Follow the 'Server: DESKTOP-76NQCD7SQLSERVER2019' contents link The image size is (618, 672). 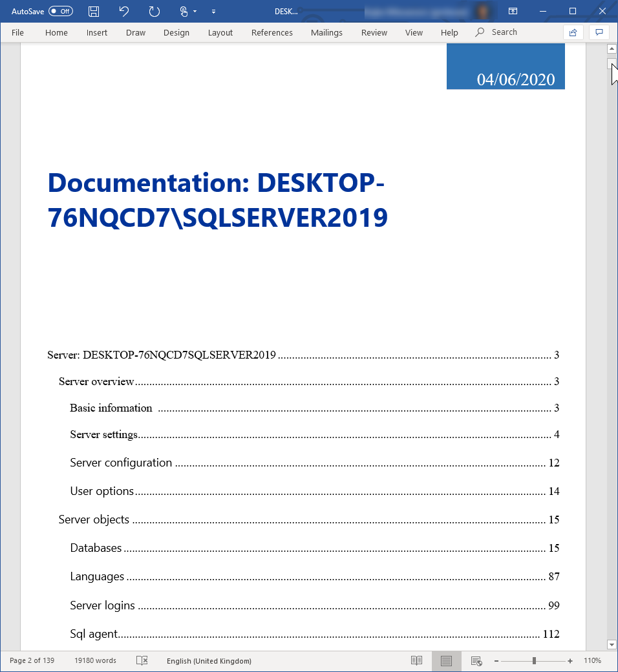click(x=303, y=355)
